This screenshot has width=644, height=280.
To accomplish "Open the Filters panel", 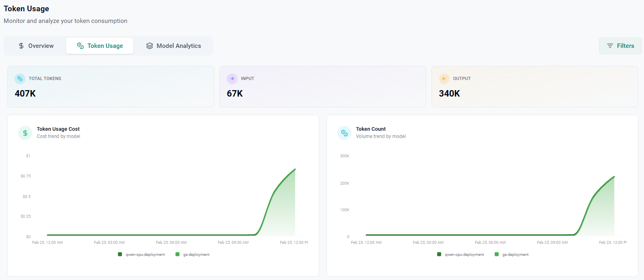I will (x=620, y=46).
